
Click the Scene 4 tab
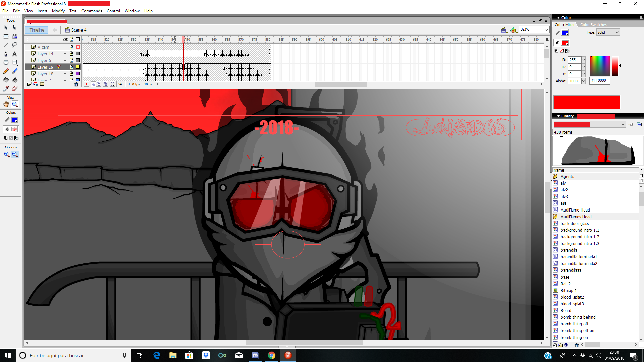[x=77, y=29]
